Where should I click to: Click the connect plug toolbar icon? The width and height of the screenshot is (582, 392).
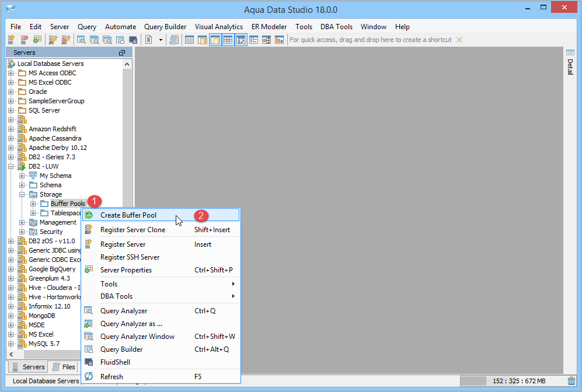(x=53, y=39)
